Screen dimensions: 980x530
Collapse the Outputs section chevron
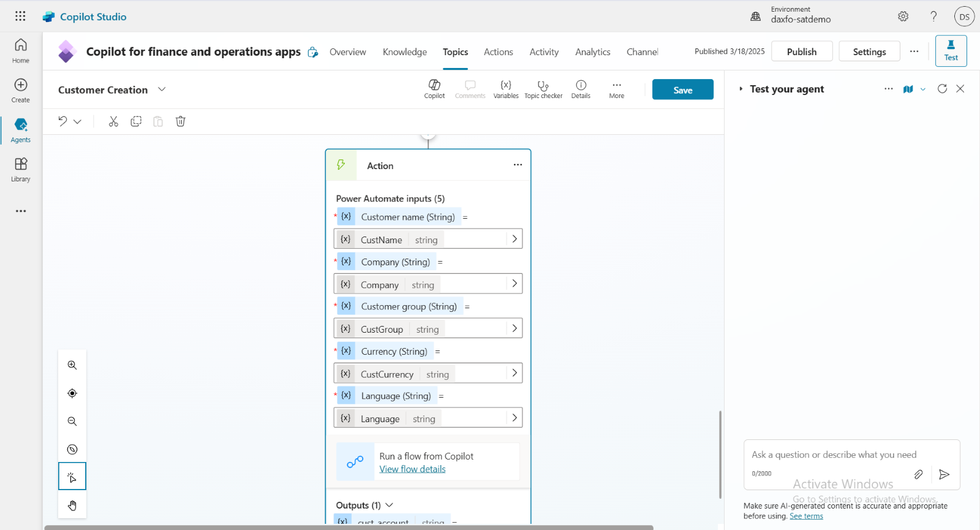tap(389, 505)
